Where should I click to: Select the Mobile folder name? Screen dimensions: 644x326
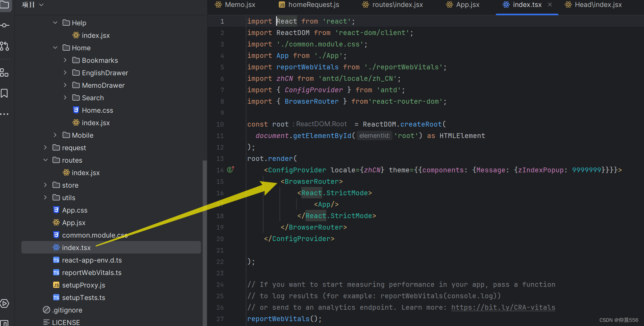point(83,135)
